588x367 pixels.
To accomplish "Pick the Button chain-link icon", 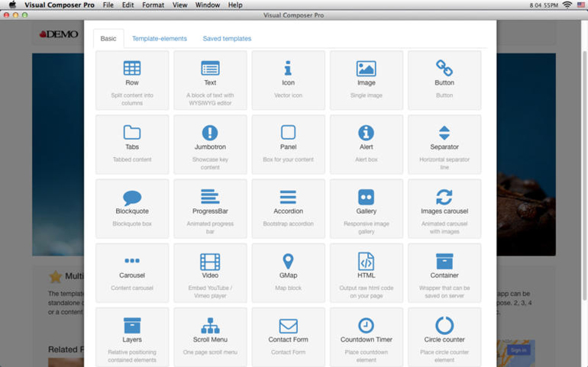I will tap(444, 68).
